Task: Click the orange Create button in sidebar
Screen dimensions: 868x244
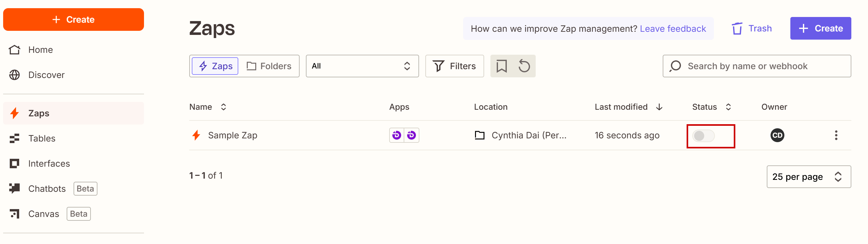Action: [x=74, y=19]
